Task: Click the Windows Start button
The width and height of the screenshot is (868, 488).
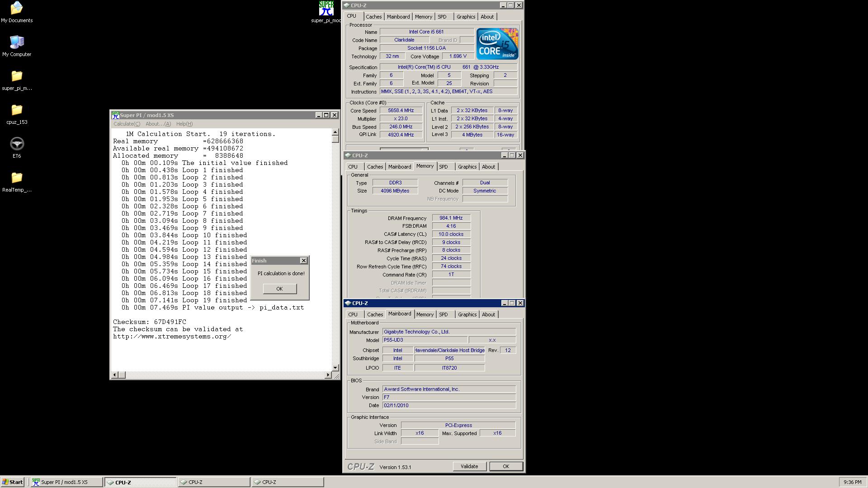Action: point(13,482)
